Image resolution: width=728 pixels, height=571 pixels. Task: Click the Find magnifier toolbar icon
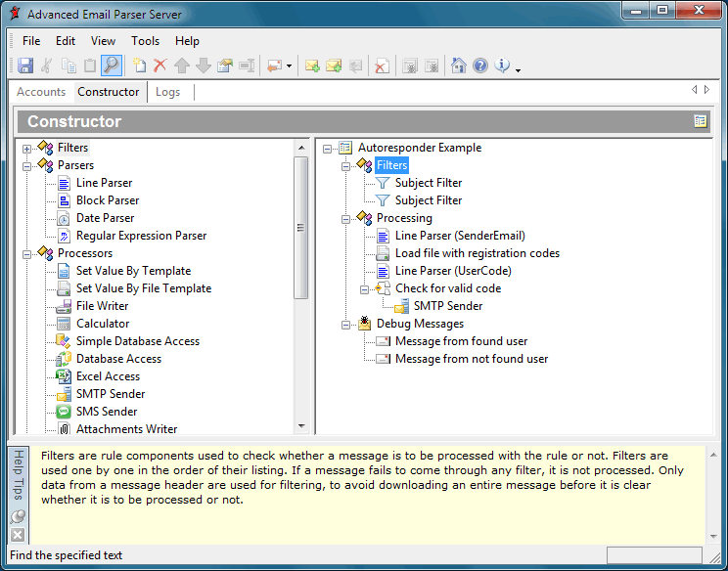(112, 66)
